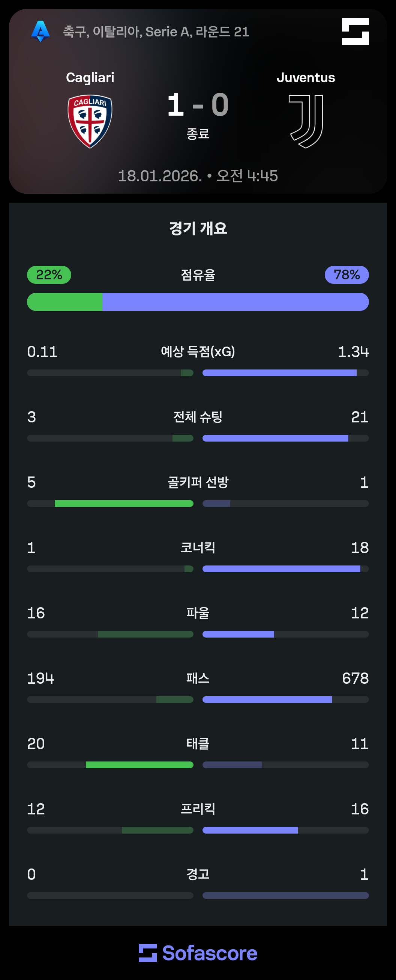Click the 예상 득점(xG) stat label
The image size is (396, 980).
coord(198,351)
